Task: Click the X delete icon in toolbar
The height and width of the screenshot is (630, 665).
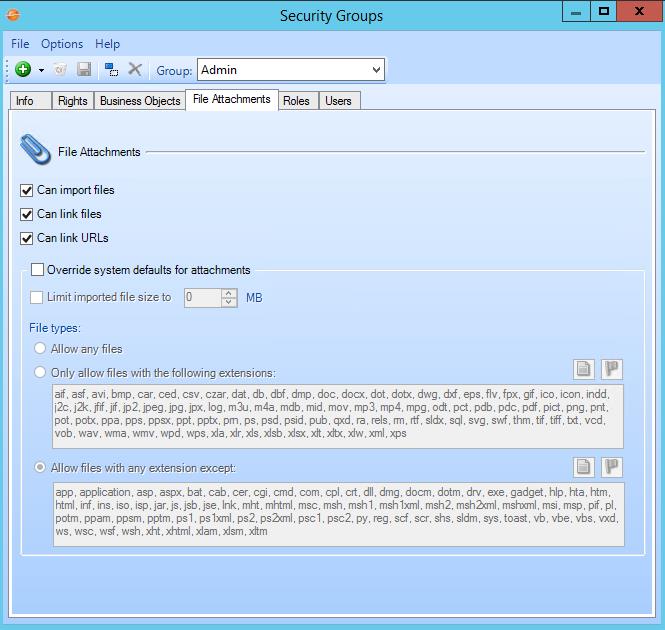Action: (135, 70)
